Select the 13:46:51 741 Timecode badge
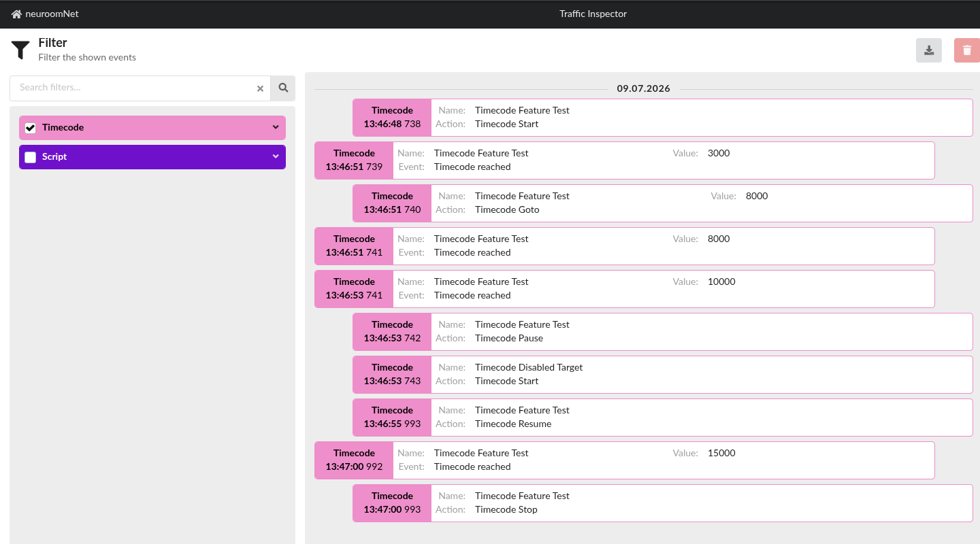 pos(354,246)
